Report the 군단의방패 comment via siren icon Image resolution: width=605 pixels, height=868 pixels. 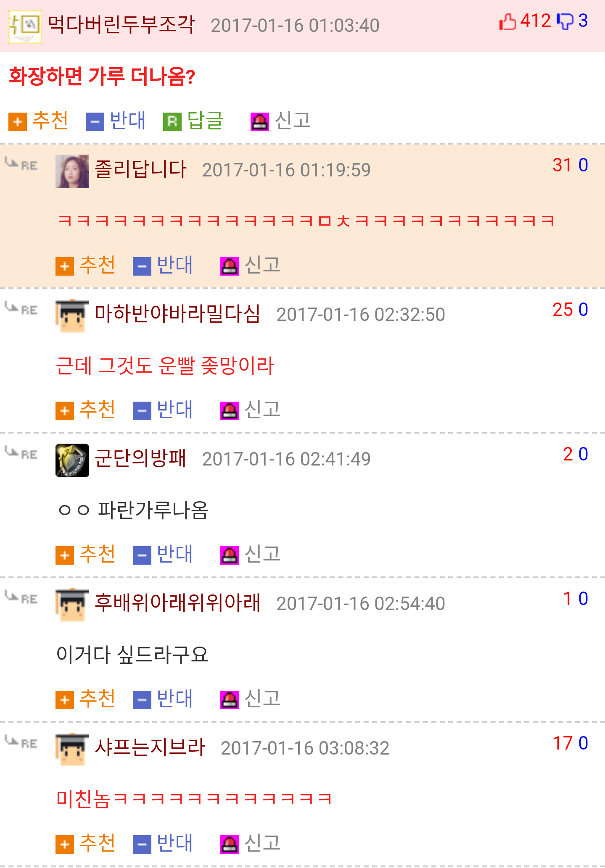point(230,555)
